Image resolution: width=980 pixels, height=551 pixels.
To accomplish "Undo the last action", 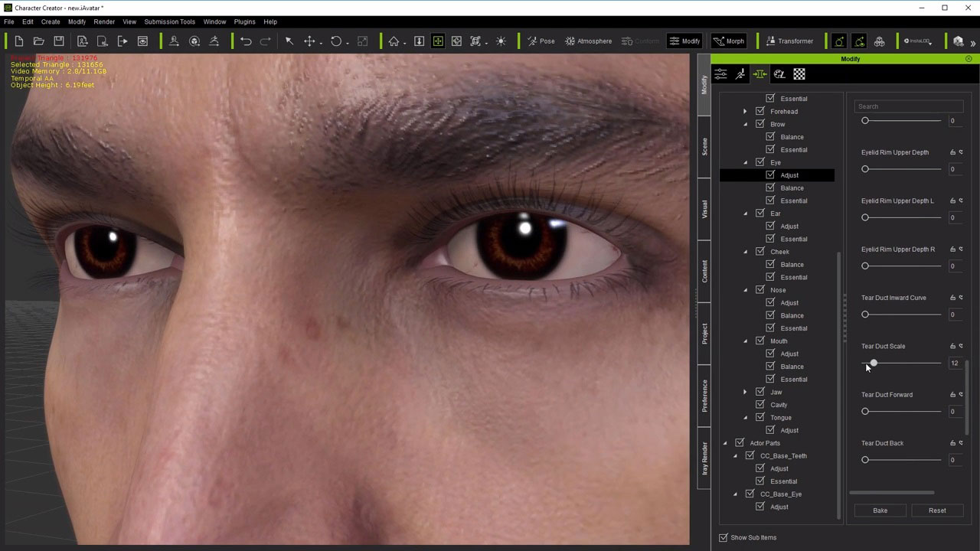I will click(x=246, y=41).
